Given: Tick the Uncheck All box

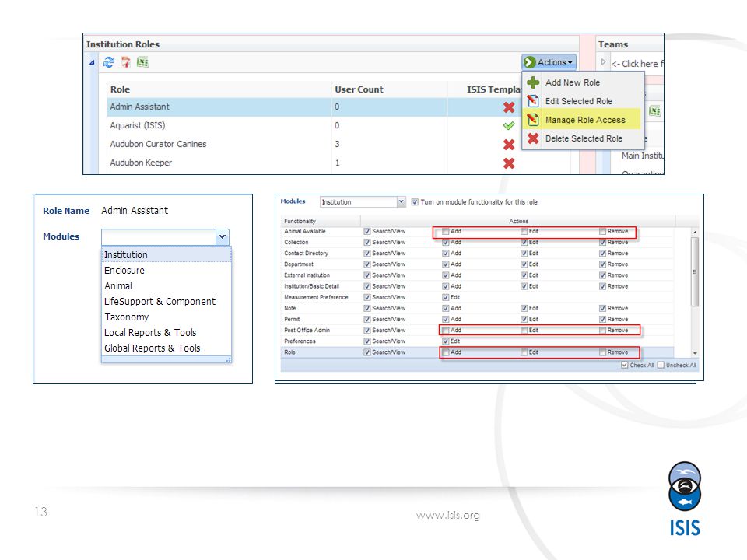Looking at the screenshot, I should click(x=661, y=366).
